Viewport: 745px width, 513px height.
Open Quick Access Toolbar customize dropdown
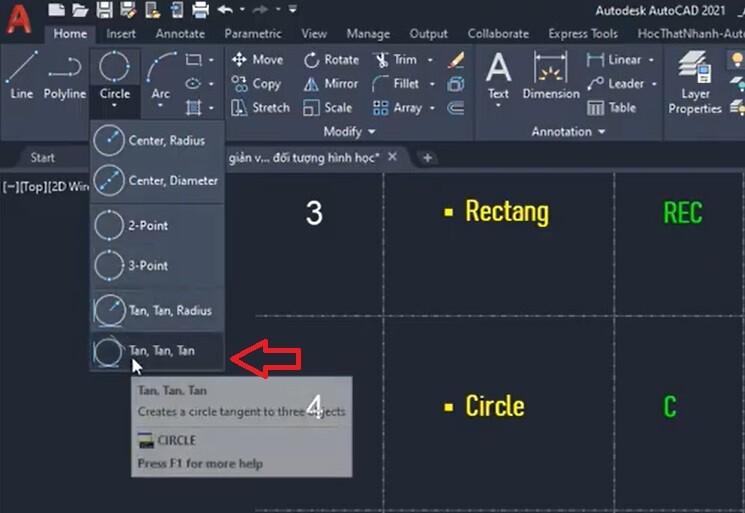(293, 9)
